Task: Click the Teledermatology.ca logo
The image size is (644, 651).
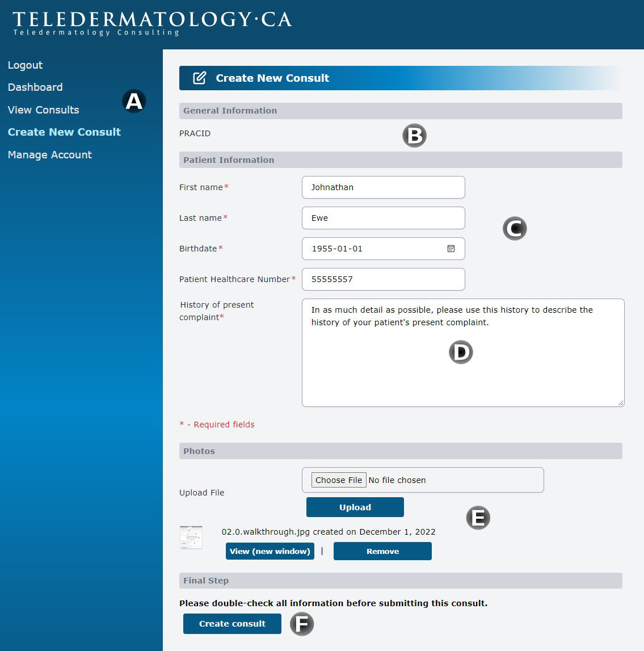Action: tap(152, 23)
